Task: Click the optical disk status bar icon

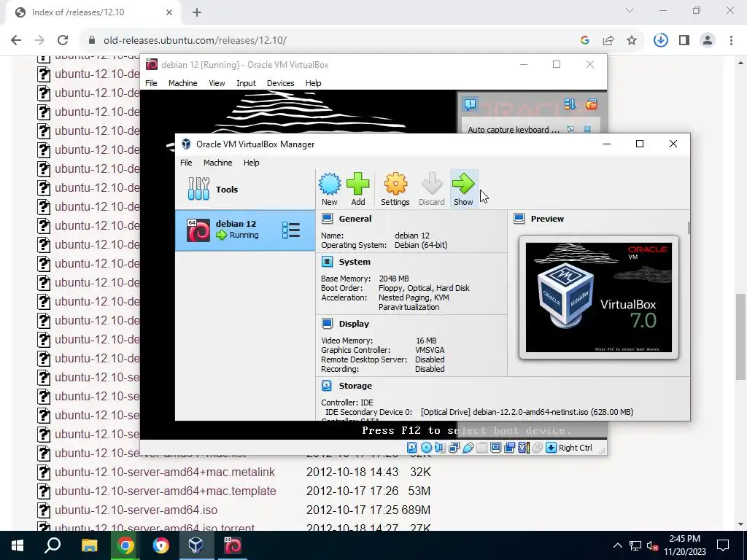Action: (x=426, y=448)
